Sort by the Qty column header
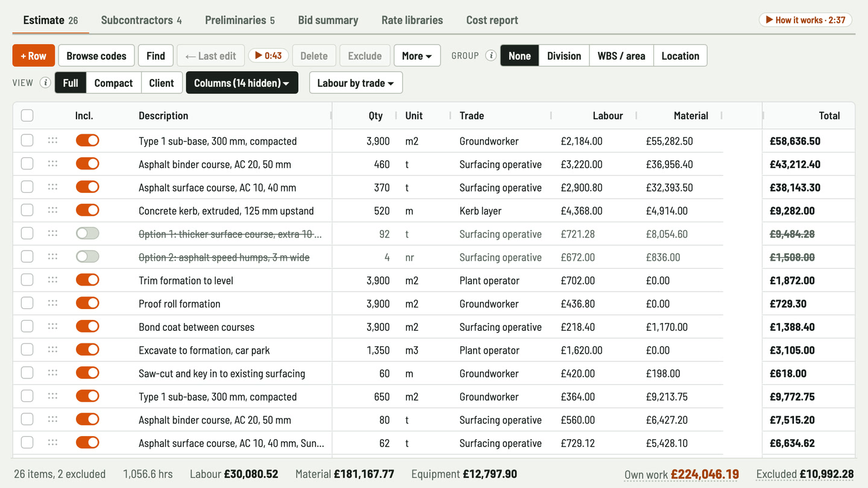Viewport: 868px width, 488px height. [376, 116]
